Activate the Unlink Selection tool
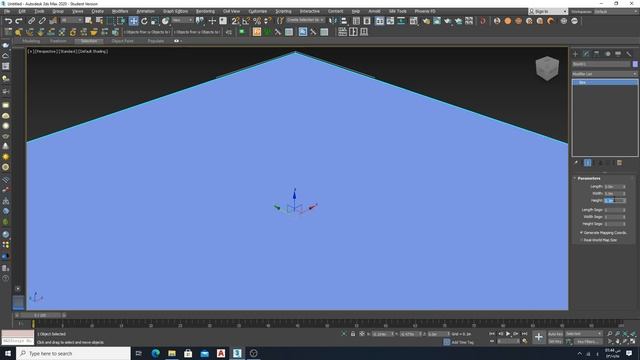The height and width of the screenshot is (360, 640). pyautogui.click(x=42, y=21)
